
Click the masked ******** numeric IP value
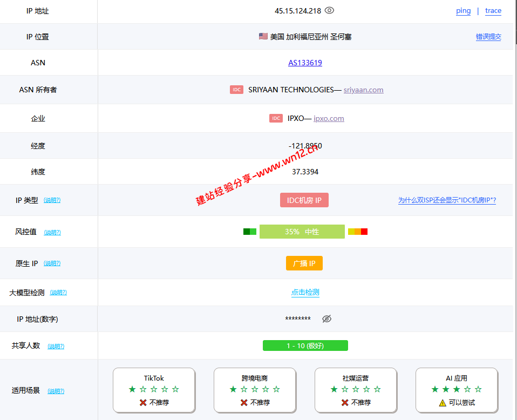pyautogui.click(x=298, y=319)
